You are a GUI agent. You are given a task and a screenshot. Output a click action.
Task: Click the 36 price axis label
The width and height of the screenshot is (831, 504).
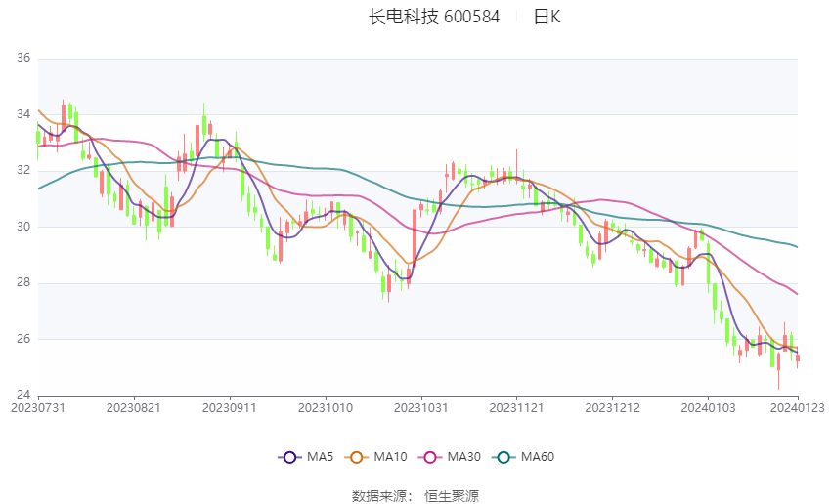[x=23, y=58]
